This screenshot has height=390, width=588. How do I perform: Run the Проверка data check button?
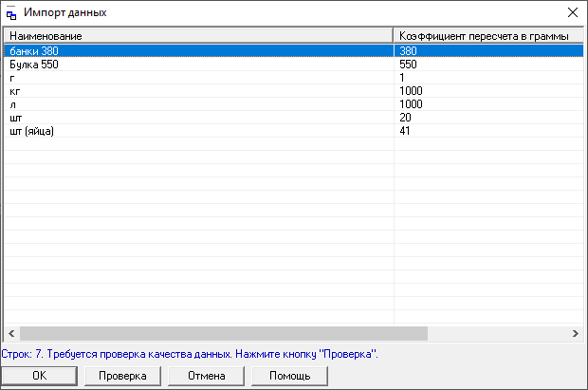[122, 376]
